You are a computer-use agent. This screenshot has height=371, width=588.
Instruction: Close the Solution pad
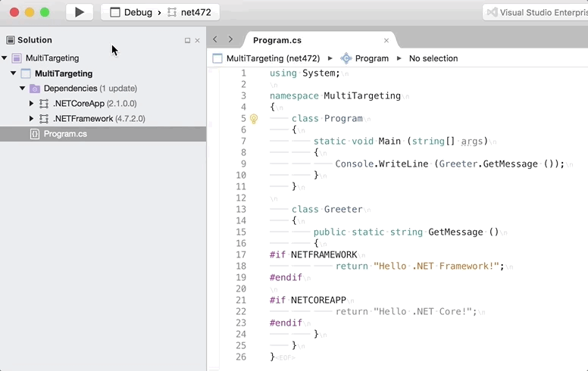198,41
